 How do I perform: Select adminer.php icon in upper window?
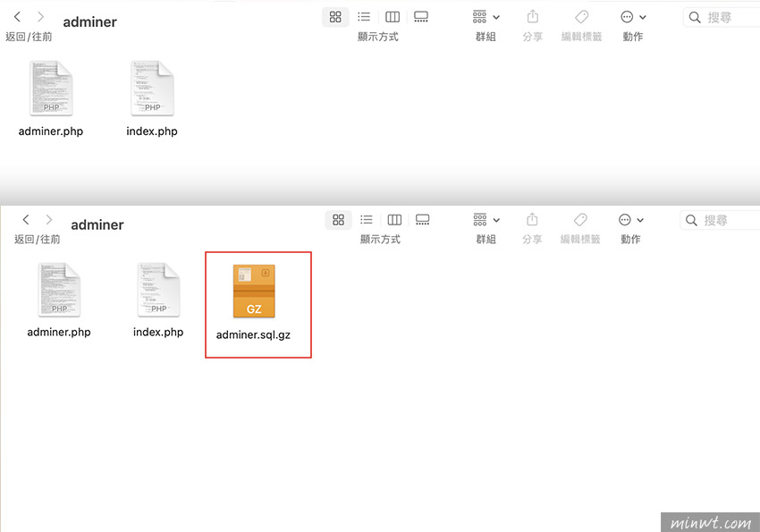point(51,89)
